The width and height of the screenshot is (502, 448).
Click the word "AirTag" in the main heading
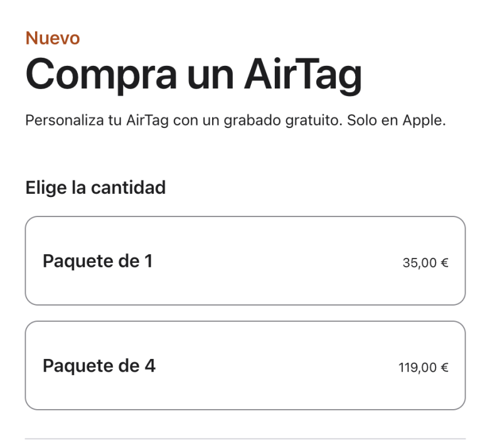click(303, 75)
